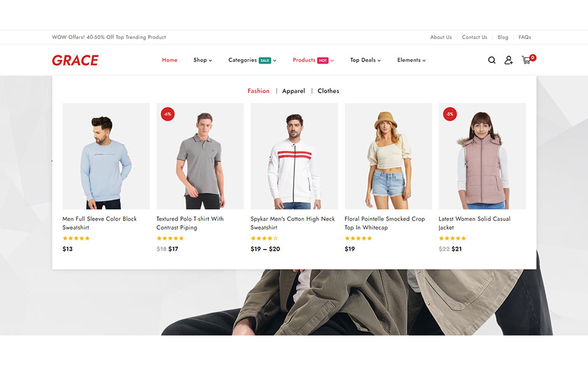Click star rating of Spykar sweatshirt
This screenshot has height=366, width=588.
[264, 239]
